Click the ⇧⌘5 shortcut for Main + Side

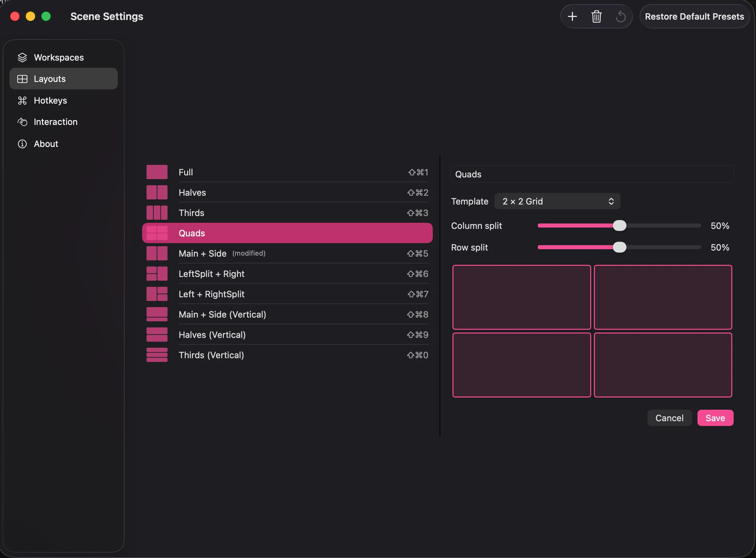pyautogui.click(x=418, y=254)
